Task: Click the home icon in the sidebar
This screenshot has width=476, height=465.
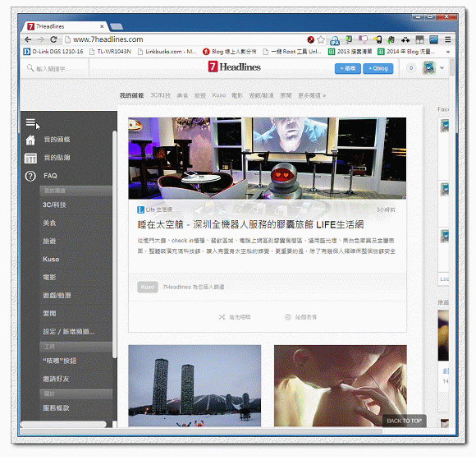Action: [30, 140]
